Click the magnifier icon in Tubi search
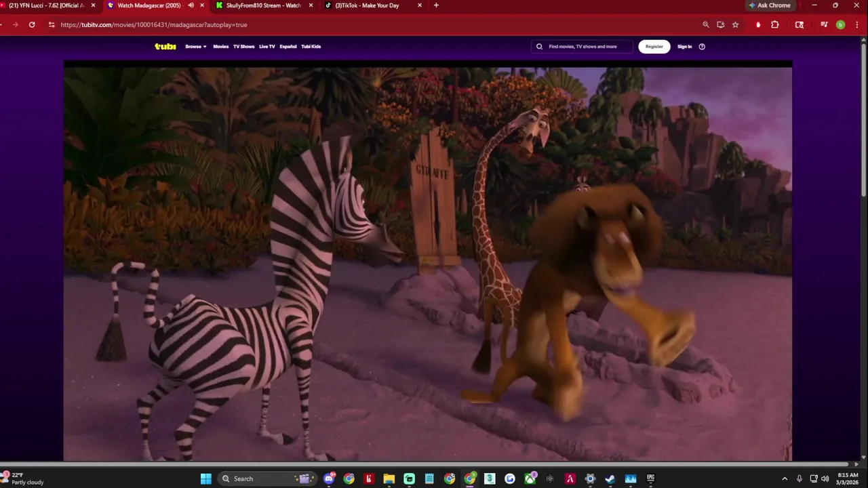Viewport: 868px width, 488px height. point(540,47)
